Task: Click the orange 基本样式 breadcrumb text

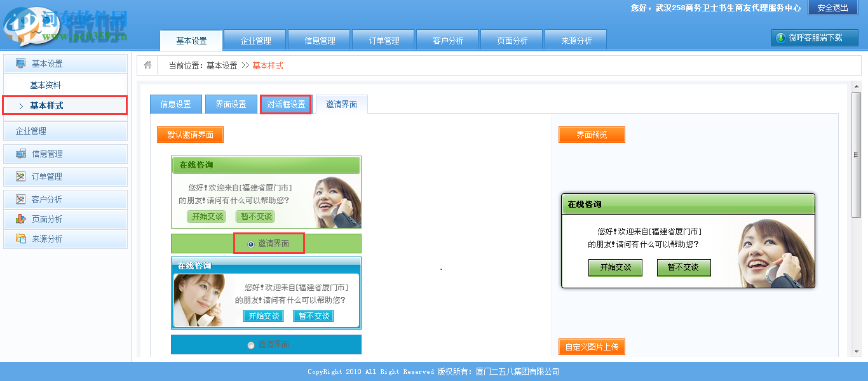Action: [x=268, y=65]
